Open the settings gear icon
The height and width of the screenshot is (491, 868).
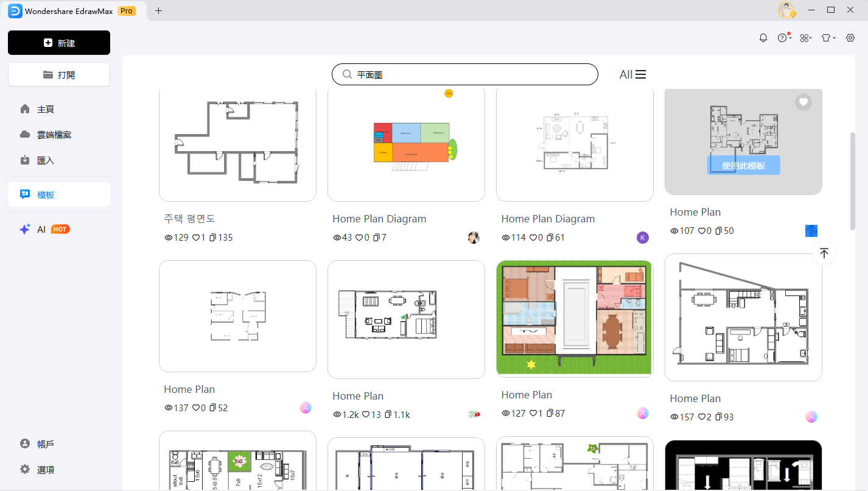850,38
